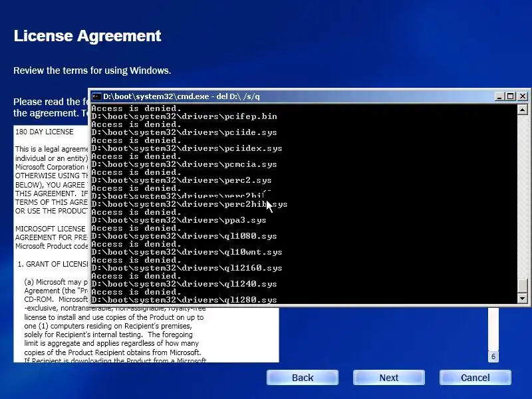
Task: Click the cmd scrollbar down arrow
Action: pos(522,298)
